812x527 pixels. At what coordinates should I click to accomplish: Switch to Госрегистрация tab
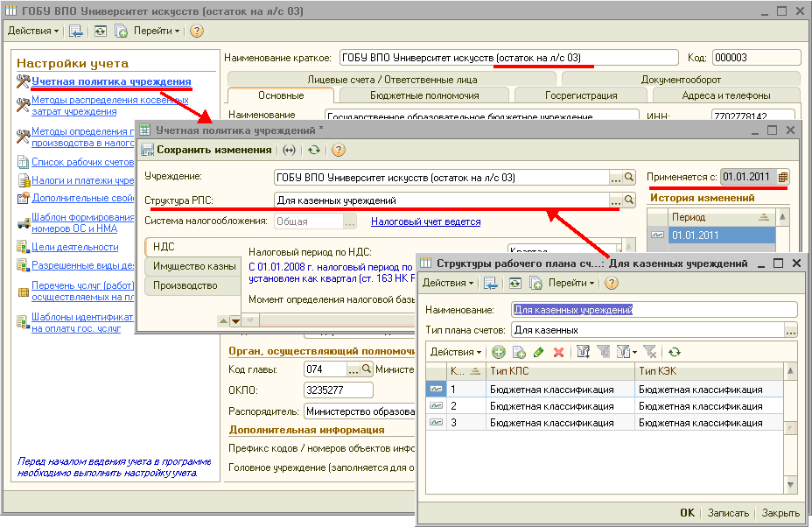click(579, 95)
